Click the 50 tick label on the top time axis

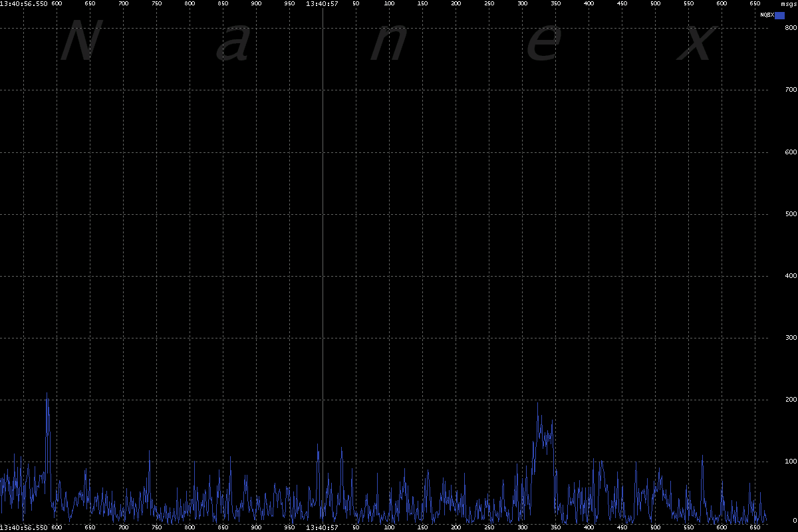tap(356, 4)
